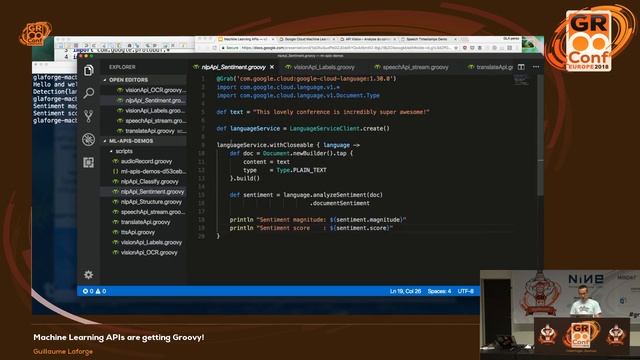Open the Explorer view in activity bar
This screenshot has height=360, width=640.
coord(89,71)
